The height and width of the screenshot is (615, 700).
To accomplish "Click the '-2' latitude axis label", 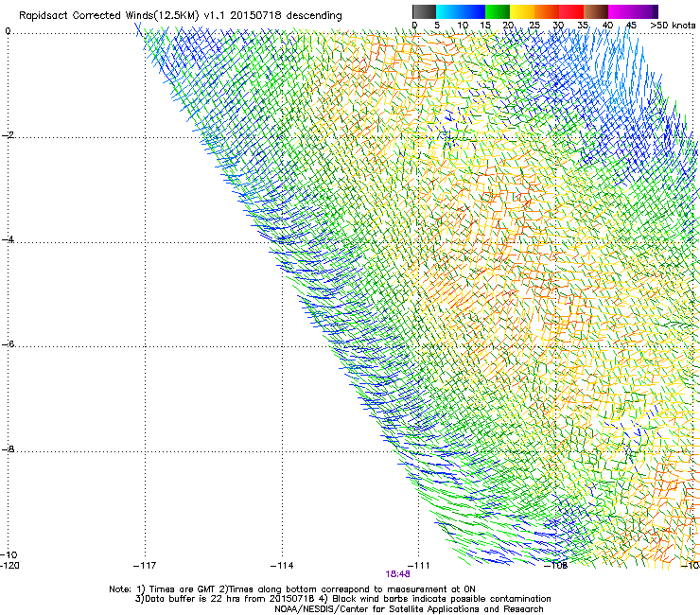I will tap(8, 135).
